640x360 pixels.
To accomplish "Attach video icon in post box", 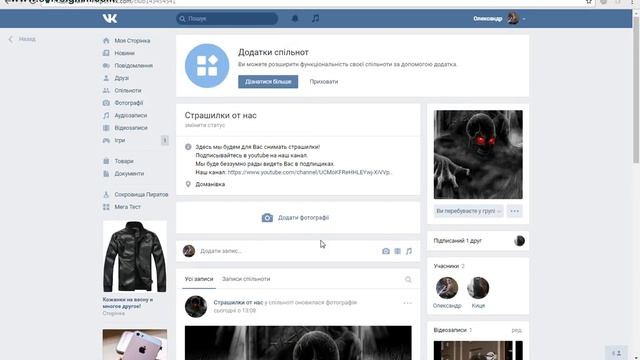I will click(x=398, y=251).
